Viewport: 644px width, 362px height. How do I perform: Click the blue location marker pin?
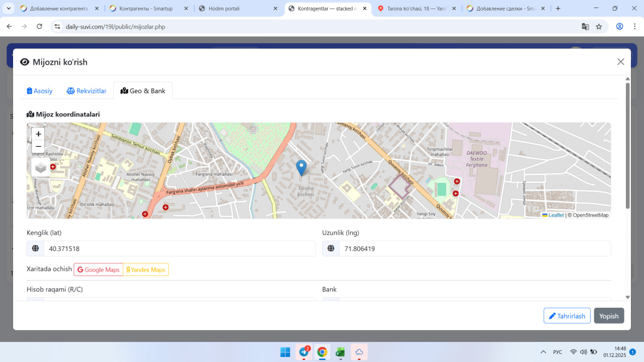(301, 167)
